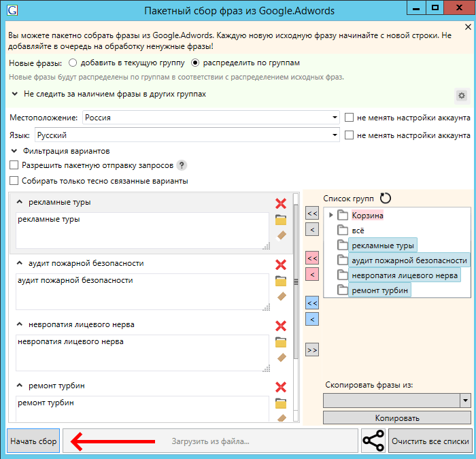The height and width of the screenshot is (459, 476).
Task: Close the info hint panel
Action: 468,27
